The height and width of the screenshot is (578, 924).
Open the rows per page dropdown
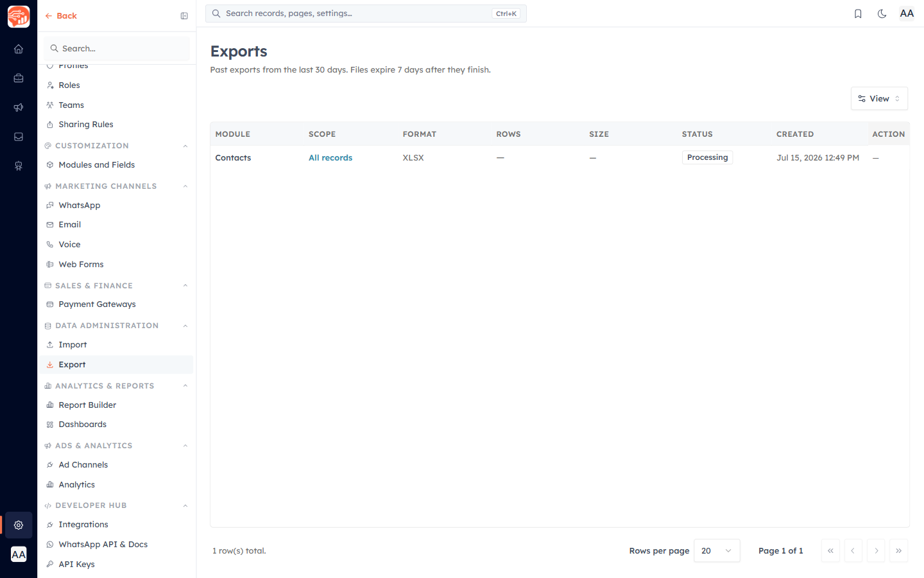click(x=717, y=550)
